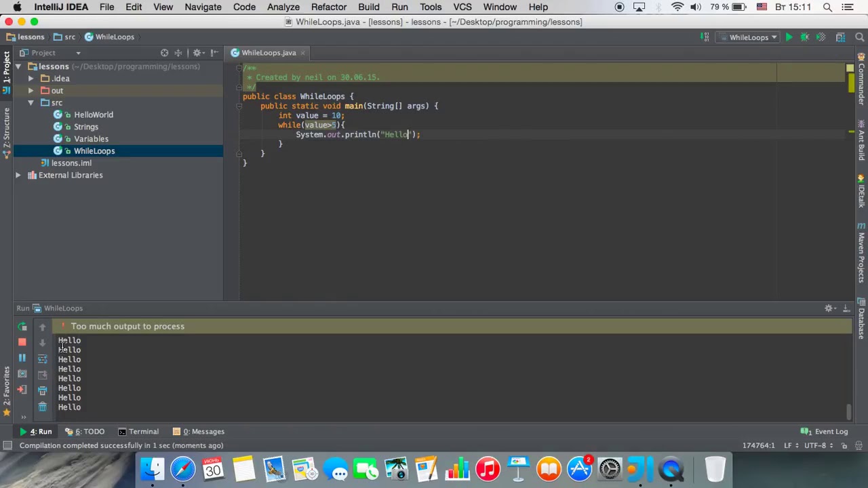Image resolution: width=868 pixels, height=488 pixels.
Task: Run with Coverage from the toolbar icon
Action: coord(821,37)
